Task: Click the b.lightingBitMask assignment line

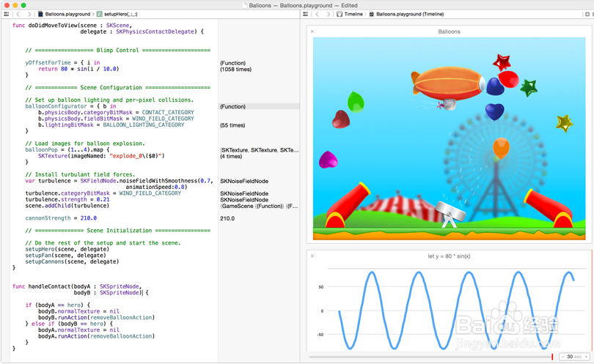Action: coord(111,125)
